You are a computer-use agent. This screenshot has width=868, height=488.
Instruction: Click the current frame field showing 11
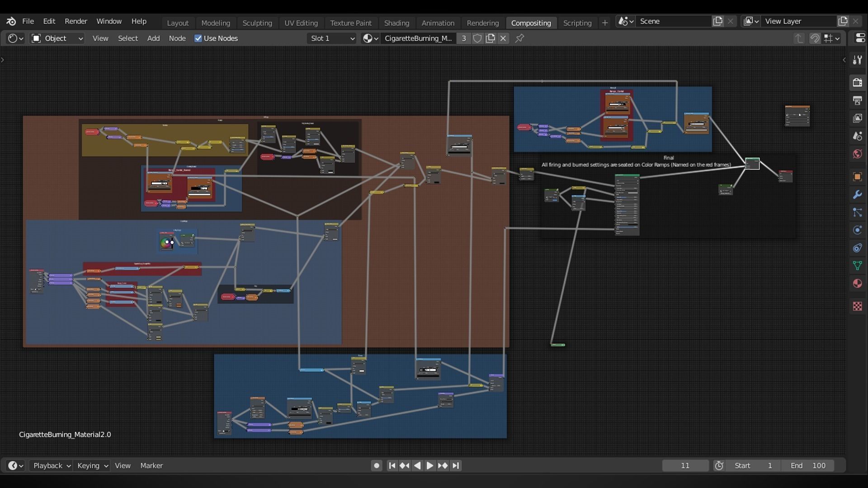[x=685, y=465]
